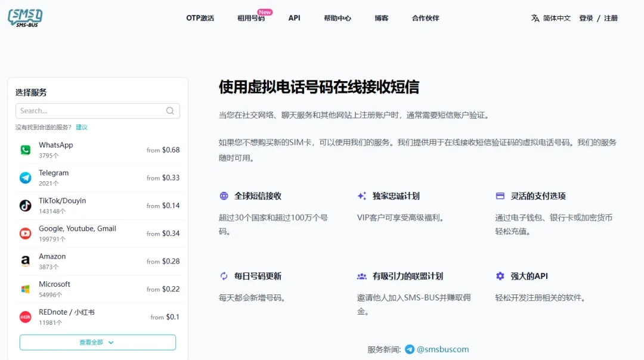Click the SMS-BUS logo
Image resolution: width=644 pixels, height=360 pixels.
point(25,17)
